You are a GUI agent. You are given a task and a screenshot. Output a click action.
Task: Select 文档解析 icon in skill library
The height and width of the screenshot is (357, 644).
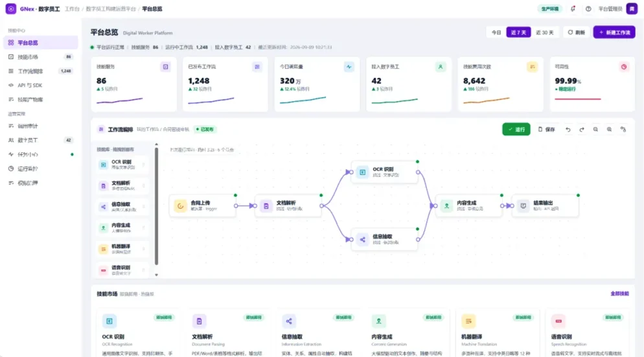tap(103, 186)
